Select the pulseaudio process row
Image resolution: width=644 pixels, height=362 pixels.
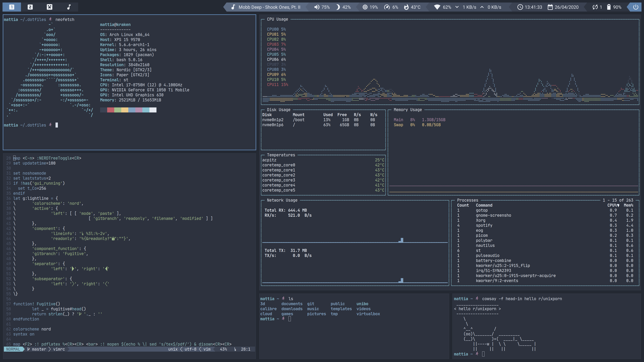[545, 256]
